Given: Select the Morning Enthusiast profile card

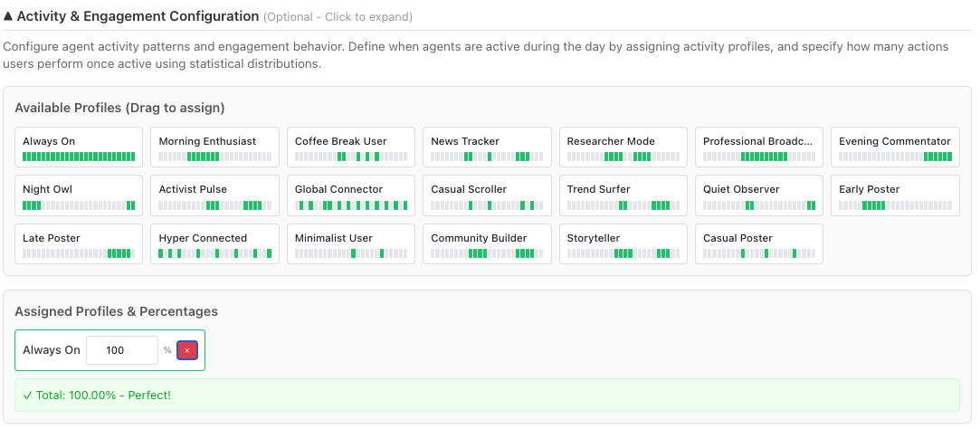Looking at the screenshot, I should [214, 147].
